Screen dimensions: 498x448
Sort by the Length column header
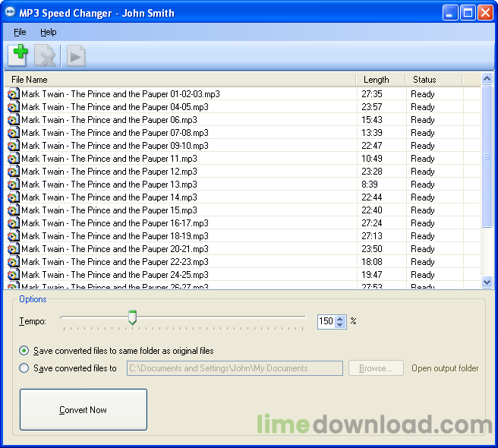click(380, 80)
